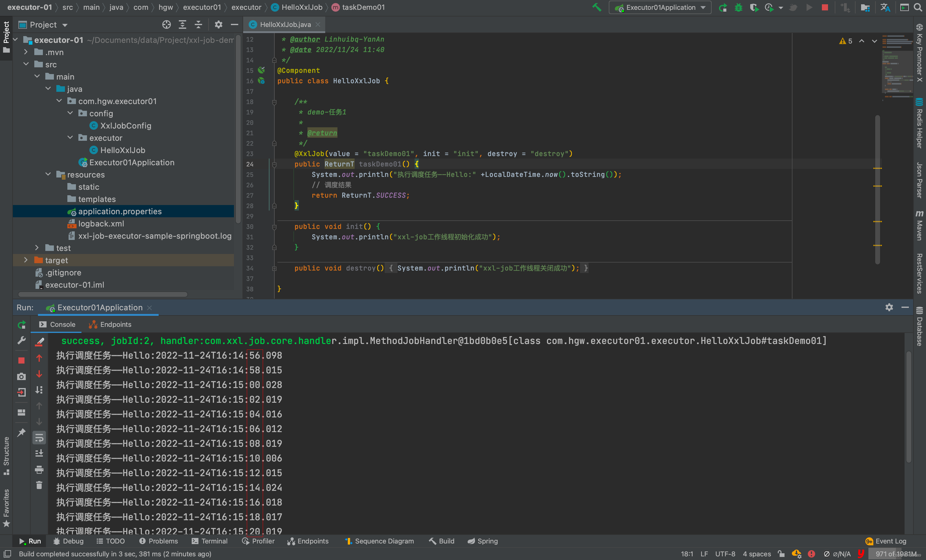926x560 pixels.
Task: Open the Spring tool window
Action: [483, 541]
